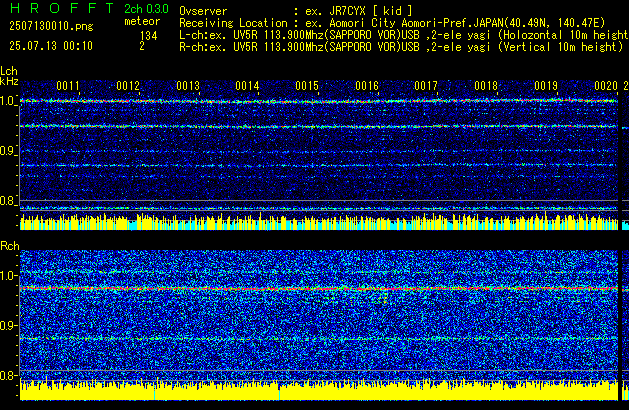629x410 pixels.
Task: Click the '2ch 0.3.0' version label
Action: tap(146, 9)
